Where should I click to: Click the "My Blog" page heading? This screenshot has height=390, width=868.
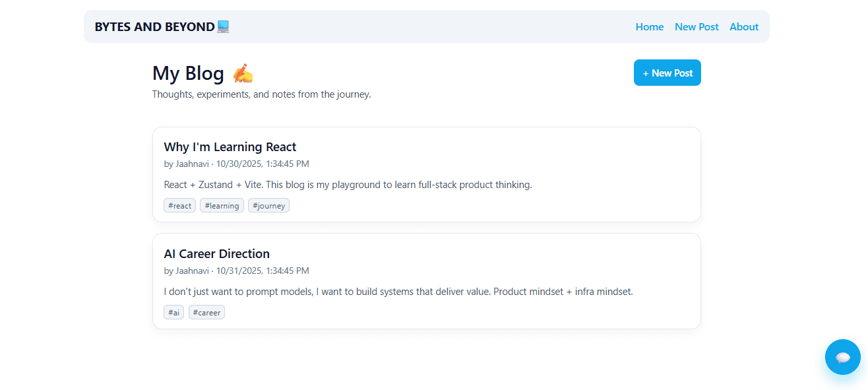[x=188, y=73]
